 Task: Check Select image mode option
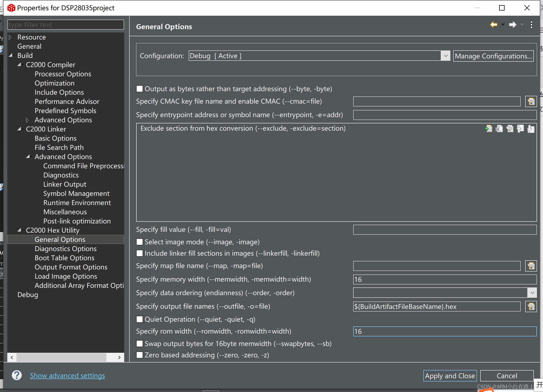point(140,242)
